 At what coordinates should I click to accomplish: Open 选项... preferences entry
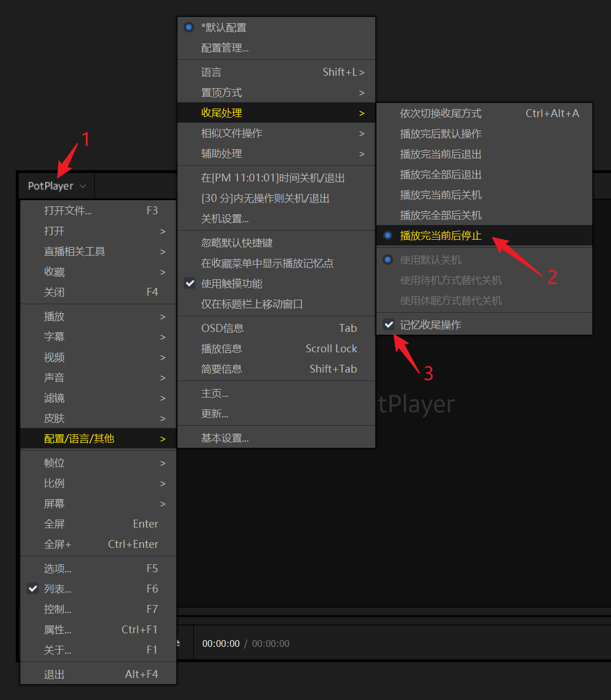(58, 568)
